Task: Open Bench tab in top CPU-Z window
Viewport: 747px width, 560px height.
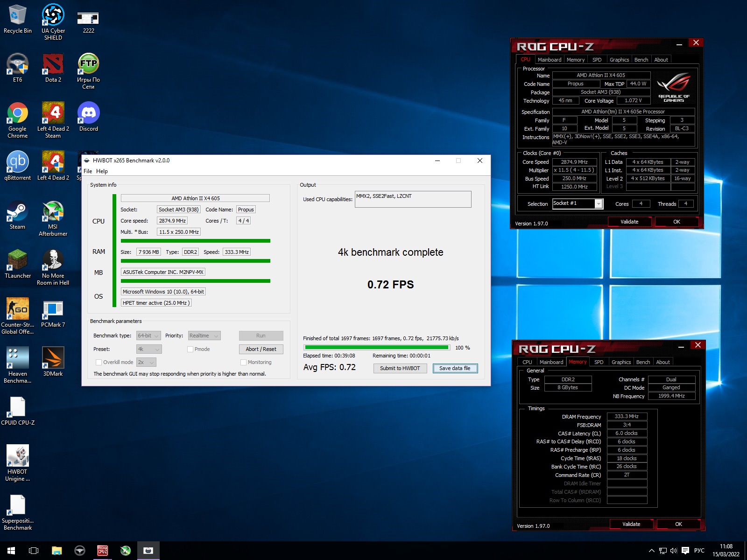Action: [x=641, y=60]
